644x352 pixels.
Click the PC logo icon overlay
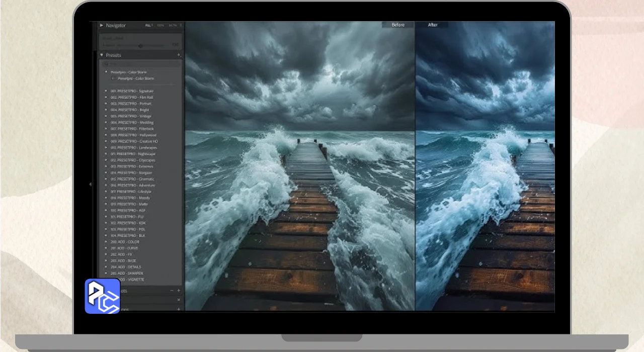[x=102, y=296]
